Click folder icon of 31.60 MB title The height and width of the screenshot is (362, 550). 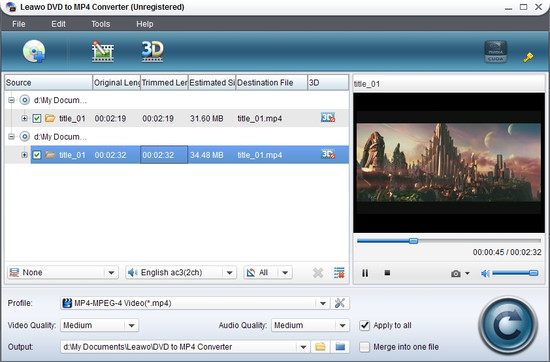50,118
